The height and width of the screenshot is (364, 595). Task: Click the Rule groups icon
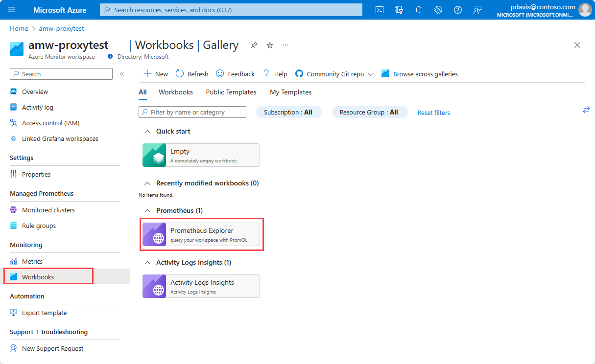pos(14,226)
